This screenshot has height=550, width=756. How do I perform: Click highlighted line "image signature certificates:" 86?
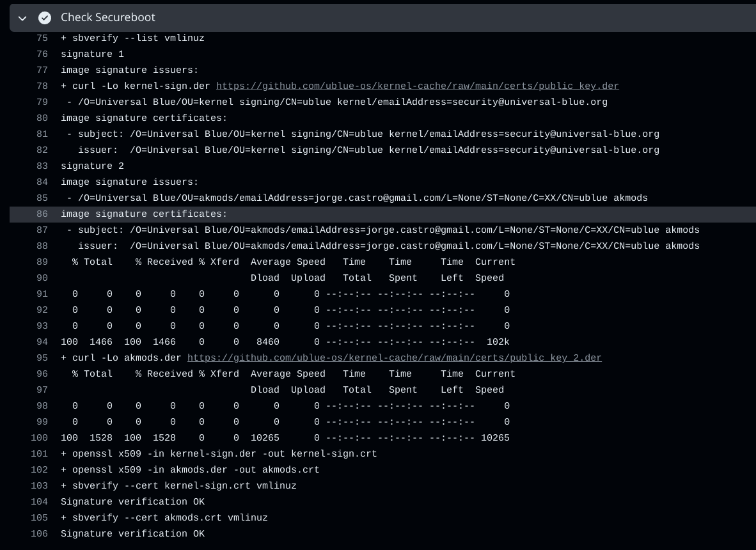pos(144,214)
